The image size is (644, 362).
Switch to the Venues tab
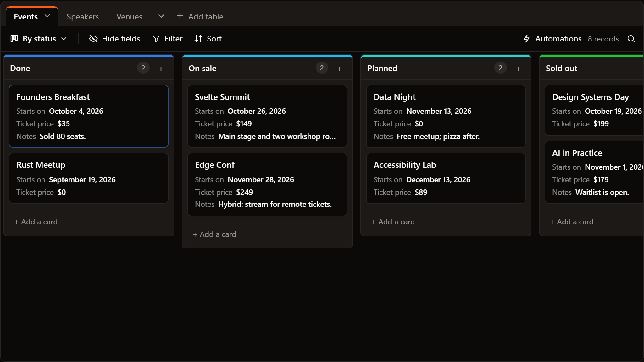pyautogui.click(x=129, y=17)
